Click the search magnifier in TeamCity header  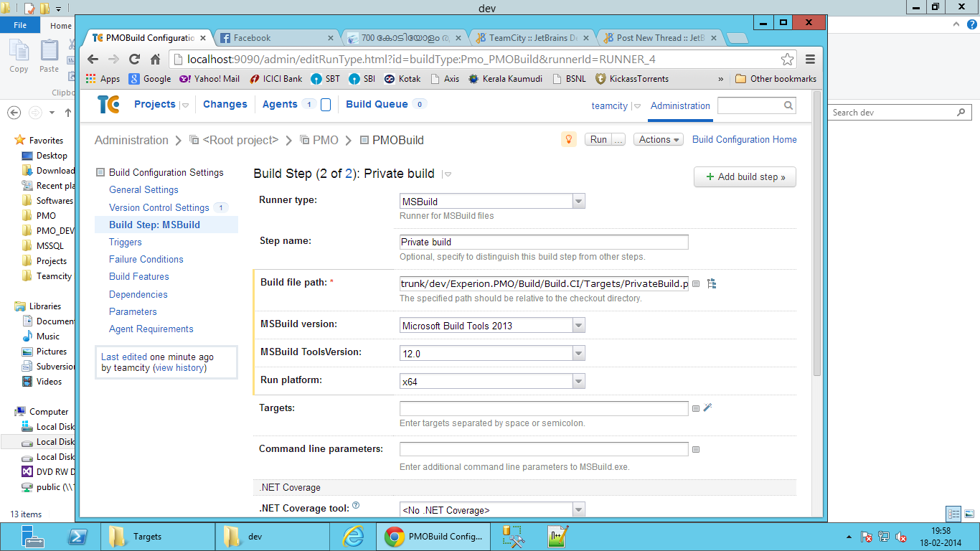(788, 105)
